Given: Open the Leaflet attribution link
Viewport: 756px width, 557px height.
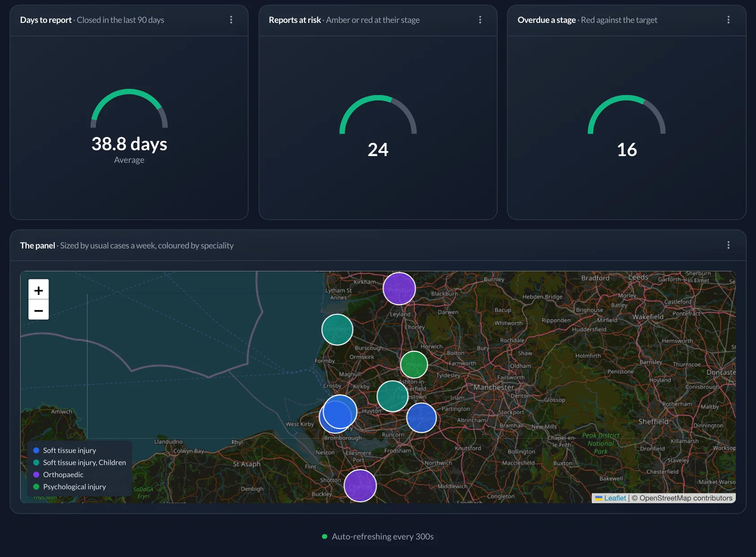Looking at the screenshot, I should tap(615, 498).
